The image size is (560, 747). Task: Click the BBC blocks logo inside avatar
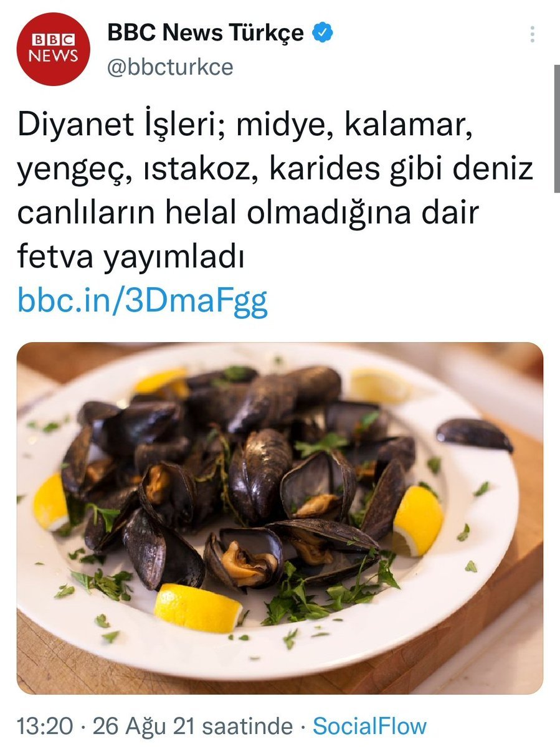pos(54,39)
